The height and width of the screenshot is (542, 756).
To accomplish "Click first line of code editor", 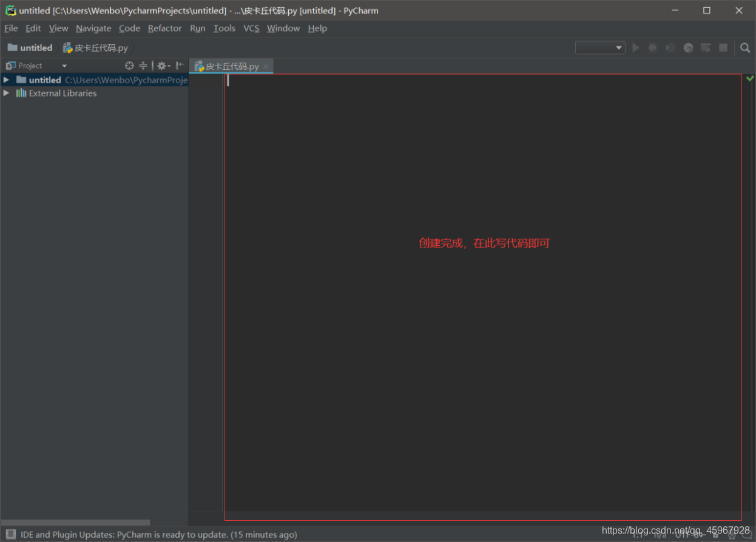I will pyautogui.click(x=482, y=80).
